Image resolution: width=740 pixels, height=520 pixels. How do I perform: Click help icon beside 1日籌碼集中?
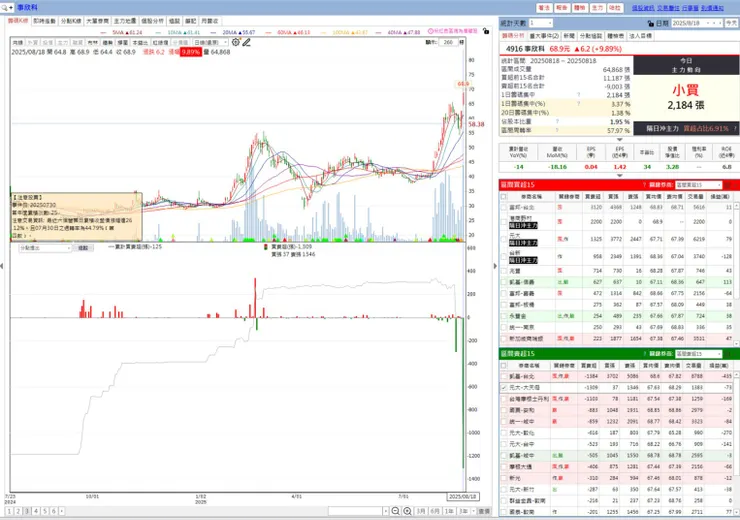579,95
